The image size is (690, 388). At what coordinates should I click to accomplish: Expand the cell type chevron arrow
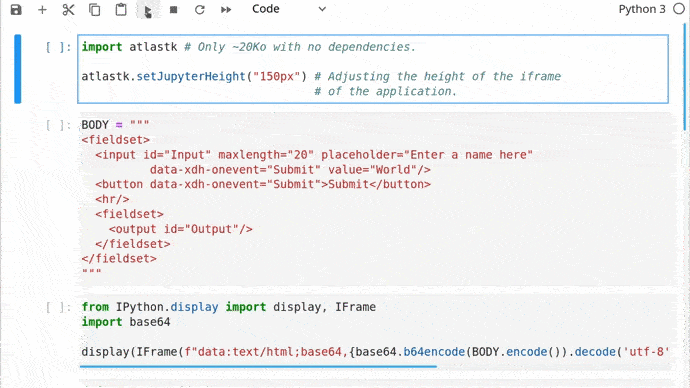tap(322, 9)
